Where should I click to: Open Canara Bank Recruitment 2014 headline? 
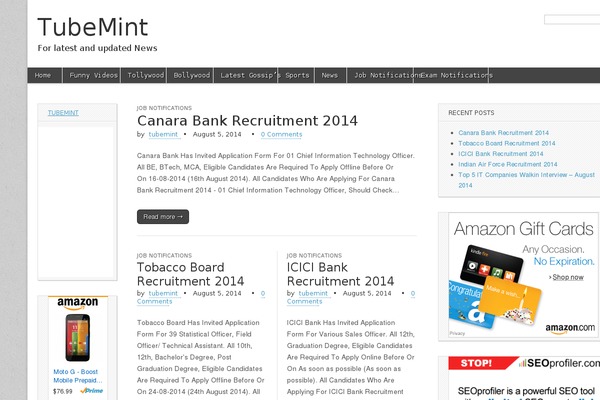click(x=247, y=121)
